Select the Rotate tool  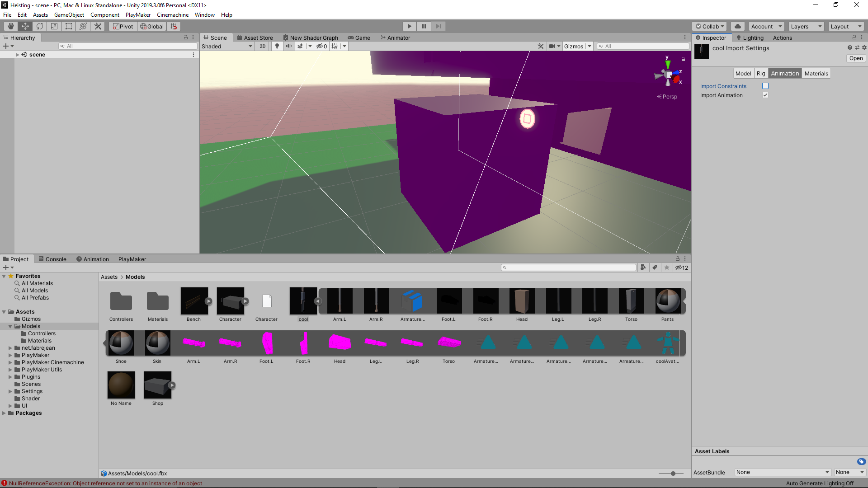40,26
